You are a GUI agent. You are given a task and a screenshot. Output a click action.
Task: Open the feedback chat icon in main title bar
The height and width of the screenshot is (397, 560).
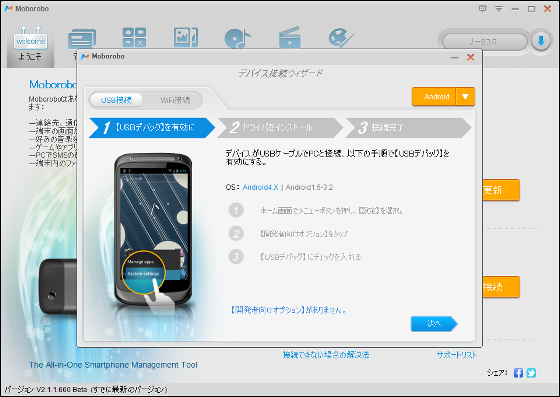point(482,9)
